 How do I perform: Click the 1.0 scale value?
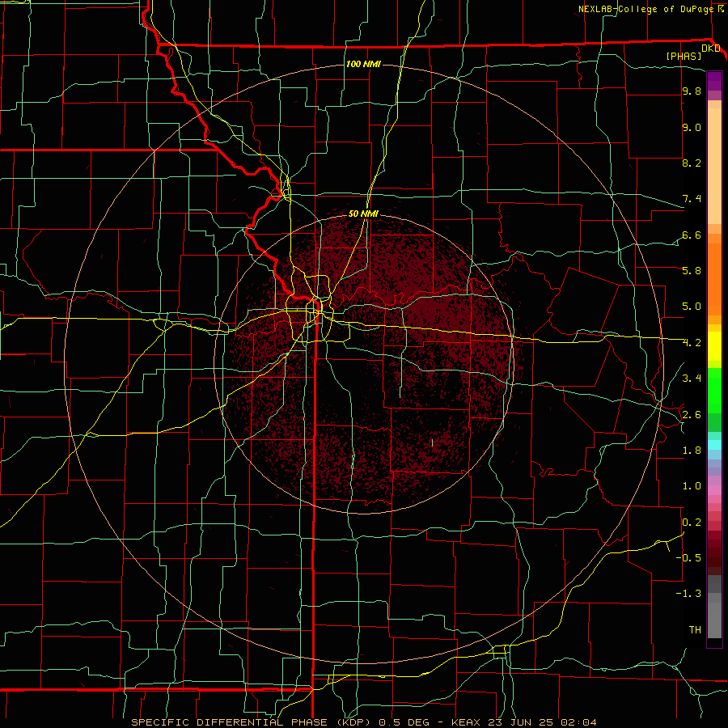tap(692, 486)
